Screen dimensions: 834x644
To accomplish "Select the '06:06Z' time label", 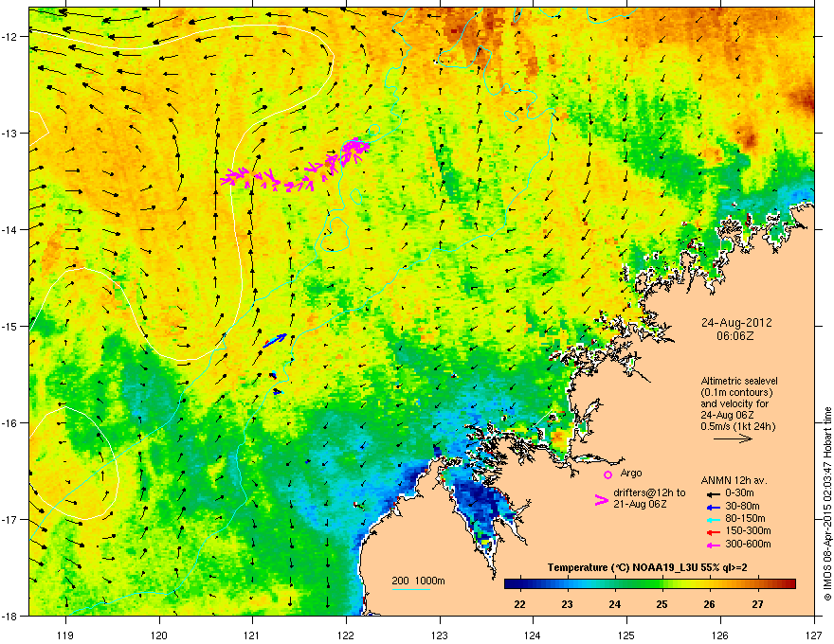I will [735, 336].
